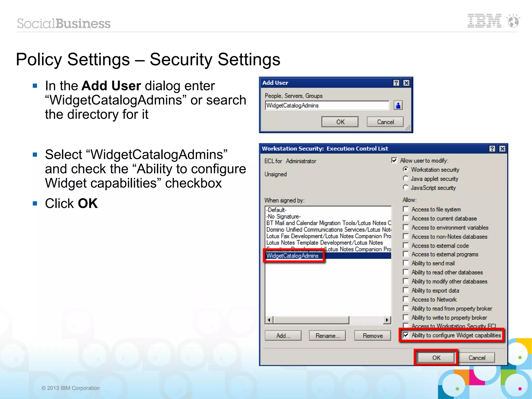Image resolution: width=532 pixels, height=399 pixels.
Task: Enable Access to Network checkbox
Action: click(x=406, y=299)
